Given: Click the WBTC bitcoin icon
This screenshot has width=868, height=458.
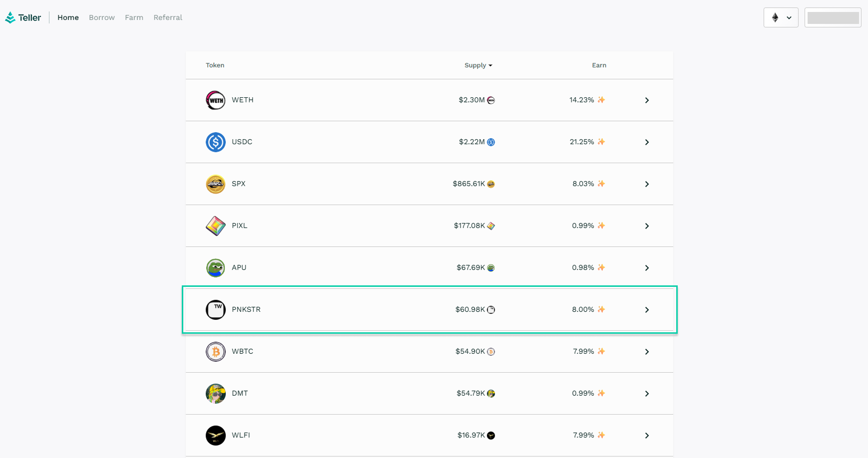Looking at the screenshot, I should point(216,352).
